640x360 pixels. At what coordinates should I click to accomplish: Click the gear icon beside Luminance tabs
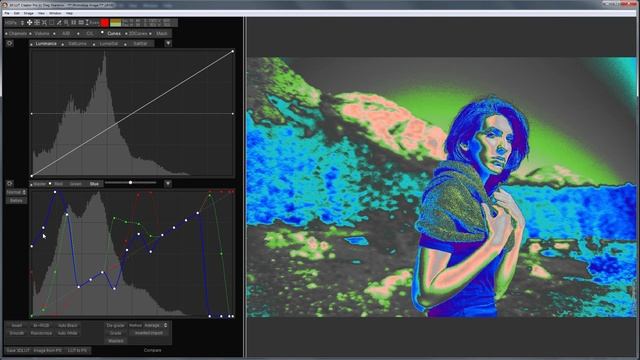coord(9,43)
